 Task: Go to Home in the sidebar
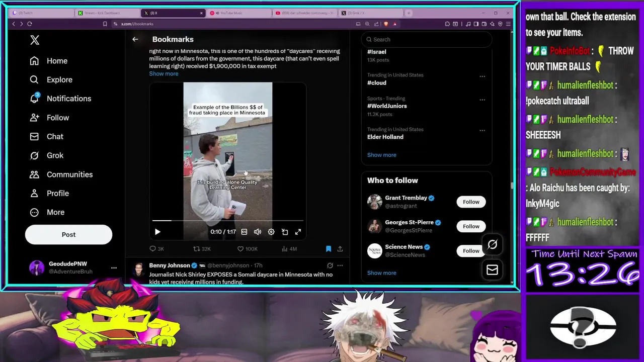(x=49, y=61)
